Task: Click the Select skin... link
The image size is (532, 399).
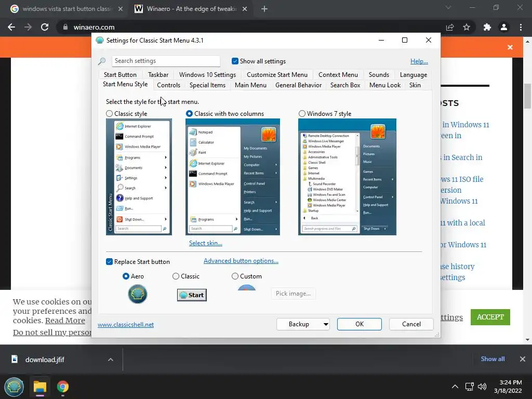Action: [206, 243]
